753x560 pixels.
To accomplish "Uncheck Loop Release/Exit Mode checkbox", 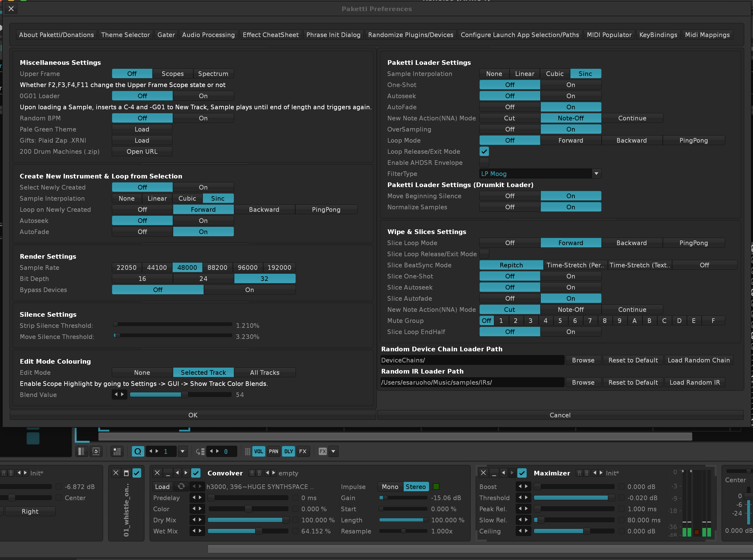I will tap(484, 152).
